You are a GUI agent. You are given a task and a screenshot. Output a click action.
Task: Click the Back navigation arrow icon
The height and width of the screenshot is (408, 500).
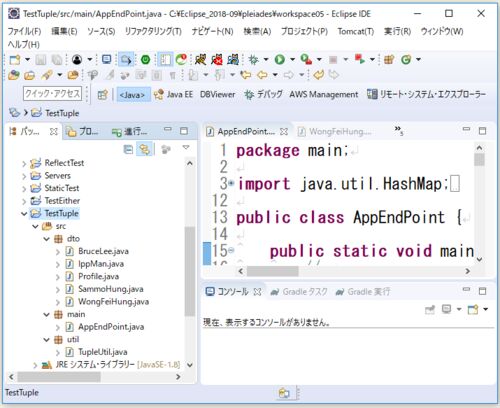click(x=262, y=75)
